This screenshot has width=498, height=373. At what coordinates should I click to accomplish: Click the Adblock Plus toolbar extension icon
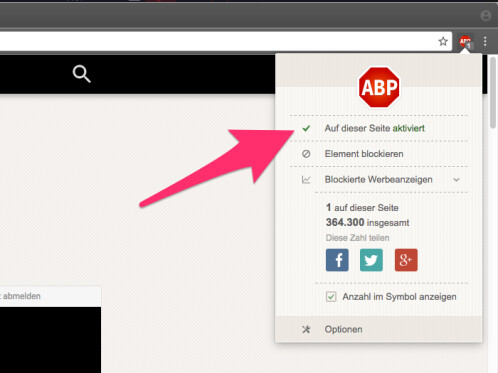465,42
